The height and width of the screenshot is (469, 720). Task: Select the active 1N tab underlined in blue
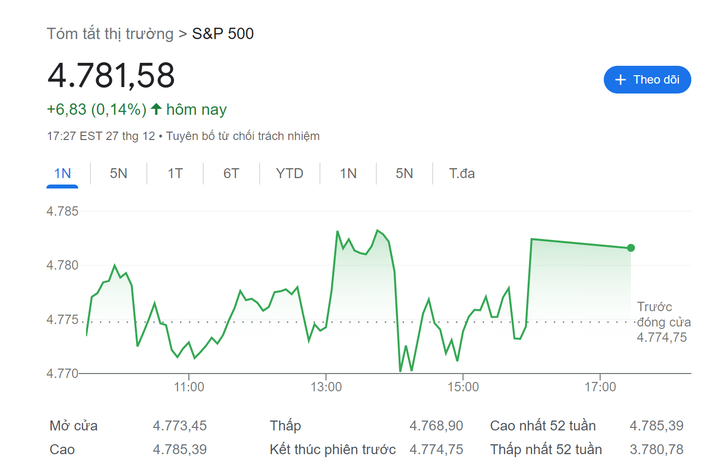pyautogui.click(x=62, y=174)
